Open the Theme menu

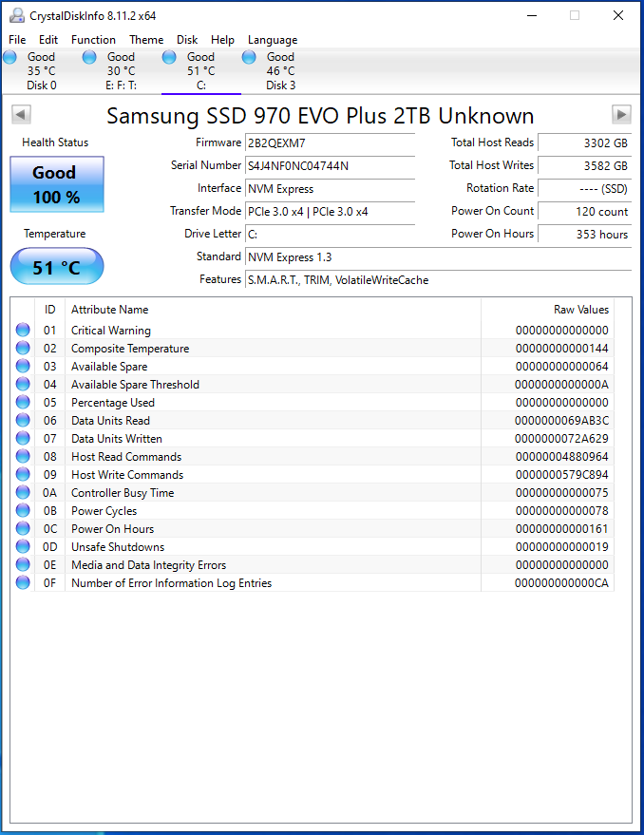(x=146, y=39)
